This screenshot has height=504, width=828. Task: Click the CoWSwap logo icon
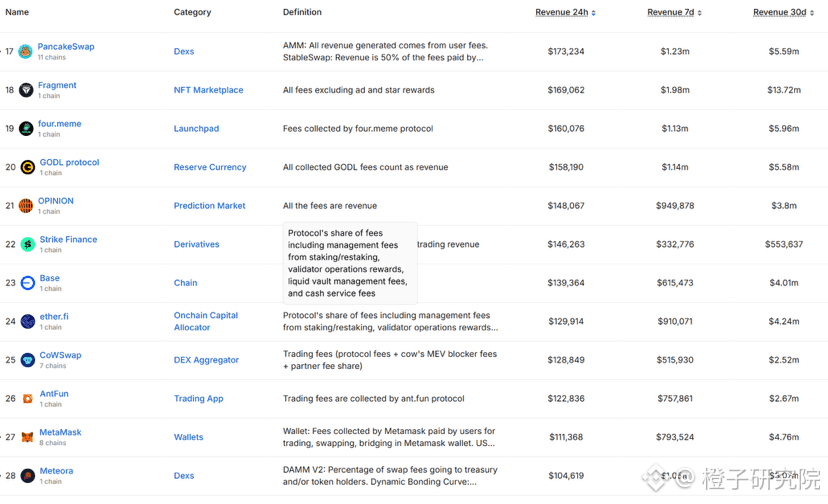[x=28, y=360]
